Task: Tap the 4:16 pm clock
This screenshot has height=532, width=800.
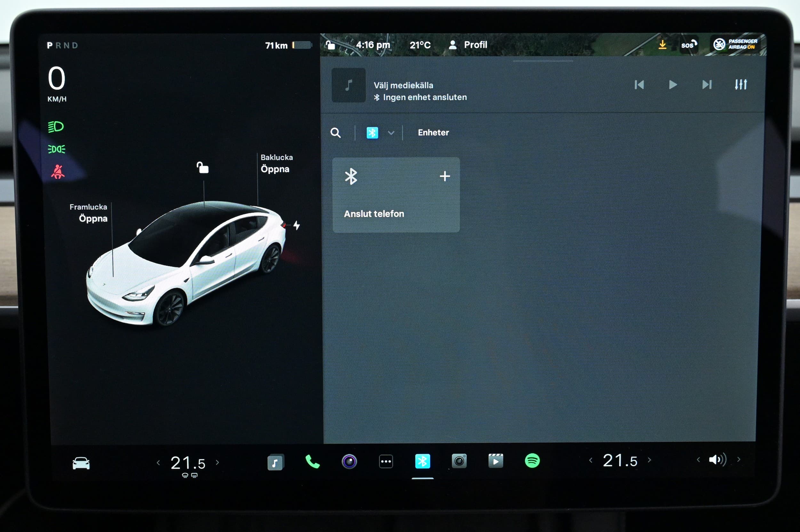Action: click(373, 45)
